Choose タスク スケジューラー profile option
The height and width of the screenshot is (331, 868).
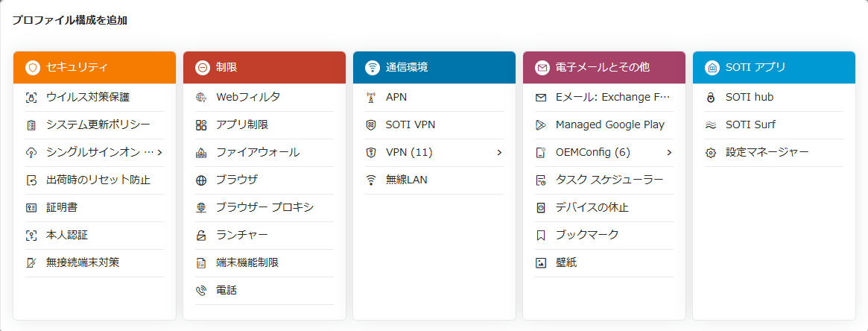(604, 180)
